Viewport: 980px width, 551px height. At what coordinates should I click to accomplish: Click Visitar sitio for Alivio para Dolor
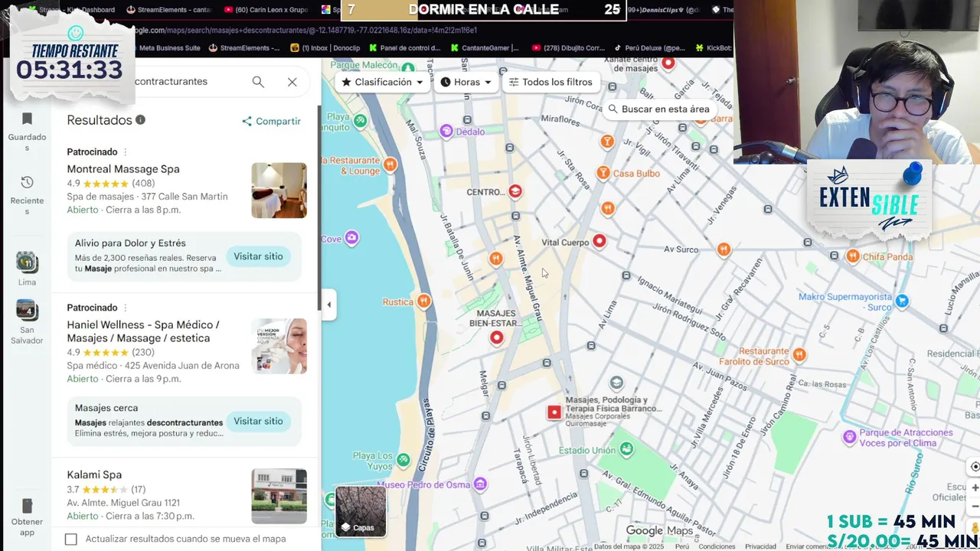coord(258,256)
